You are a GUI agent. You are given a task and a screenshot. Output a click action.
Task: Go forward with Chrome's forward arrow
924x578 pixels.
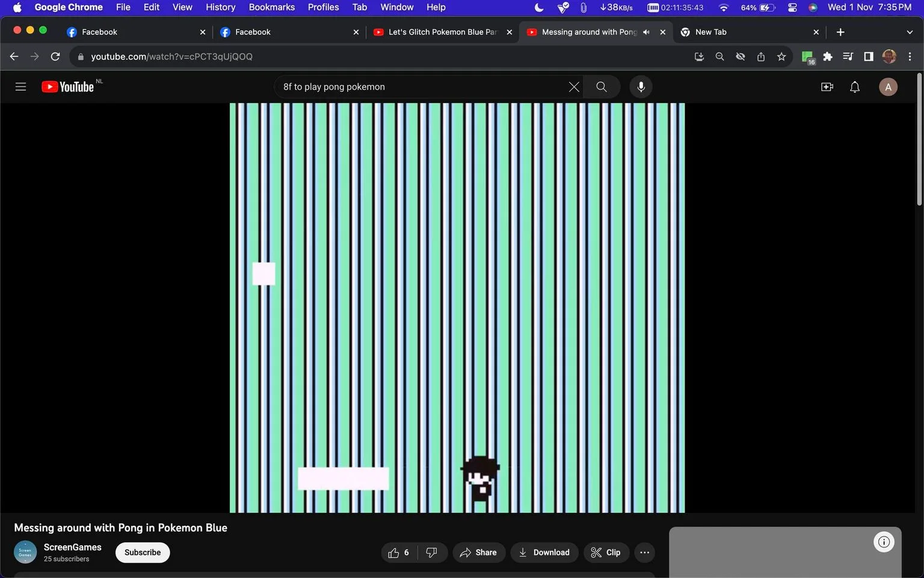click(x=35, y=57)
